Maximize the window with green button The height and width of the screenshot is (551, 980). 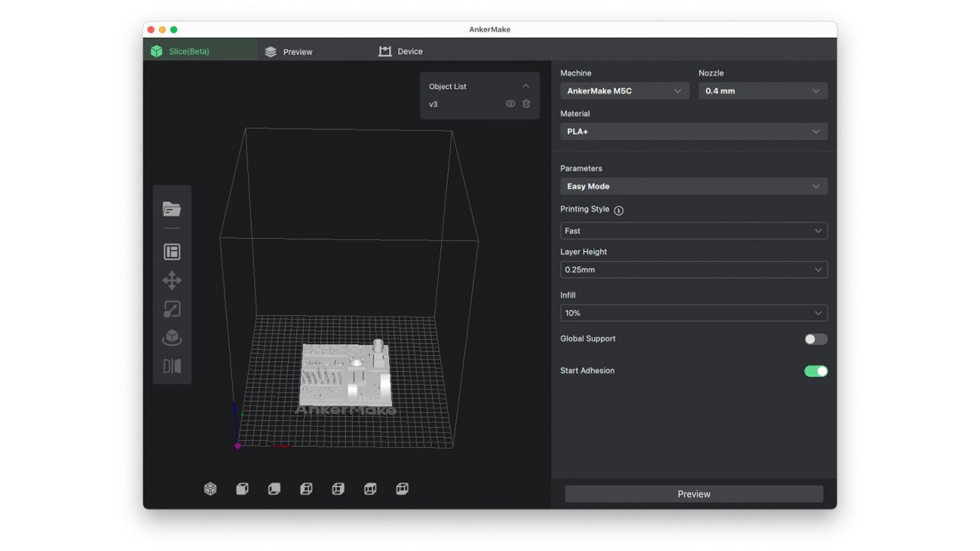point(174,29)
